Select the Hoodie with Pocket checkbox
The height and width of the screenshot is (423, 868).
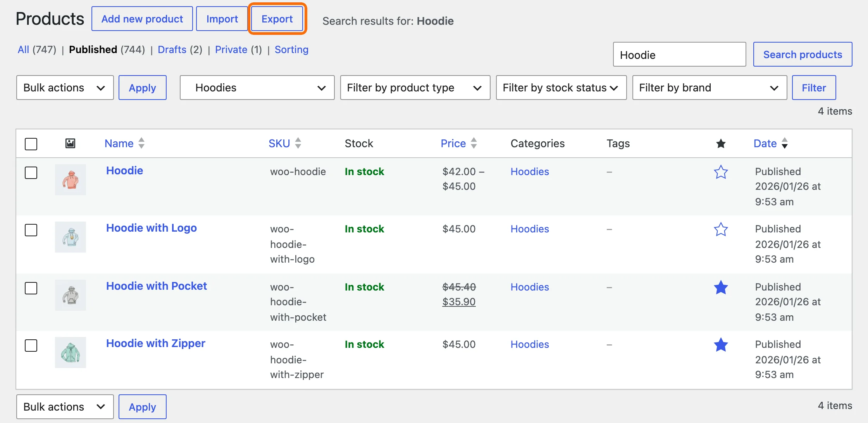(x=31, y=288)
